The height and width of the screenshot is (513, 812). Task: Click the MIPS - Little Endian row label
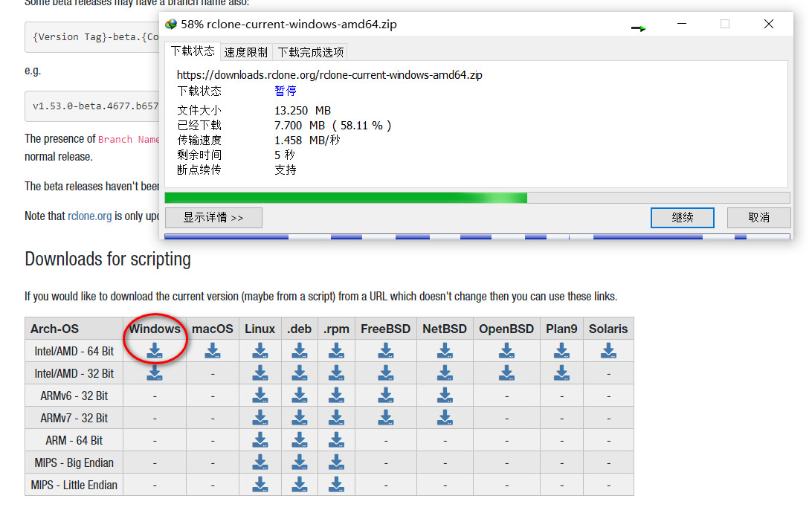[x=74, y=485]
